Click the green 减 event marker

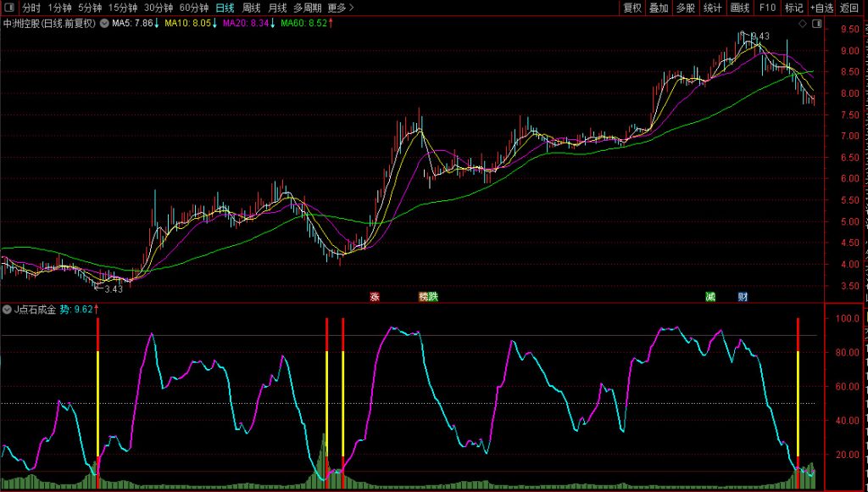[x=710, y=297]
